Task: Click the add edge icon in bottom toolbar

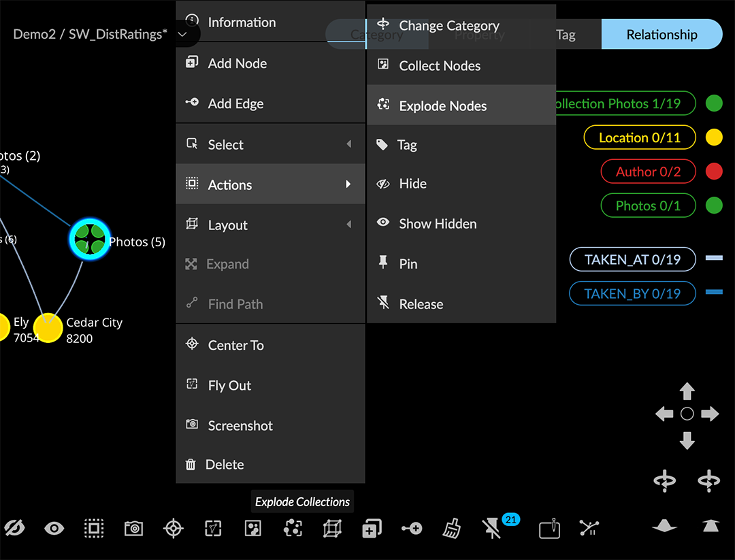Action: point(412,528)
